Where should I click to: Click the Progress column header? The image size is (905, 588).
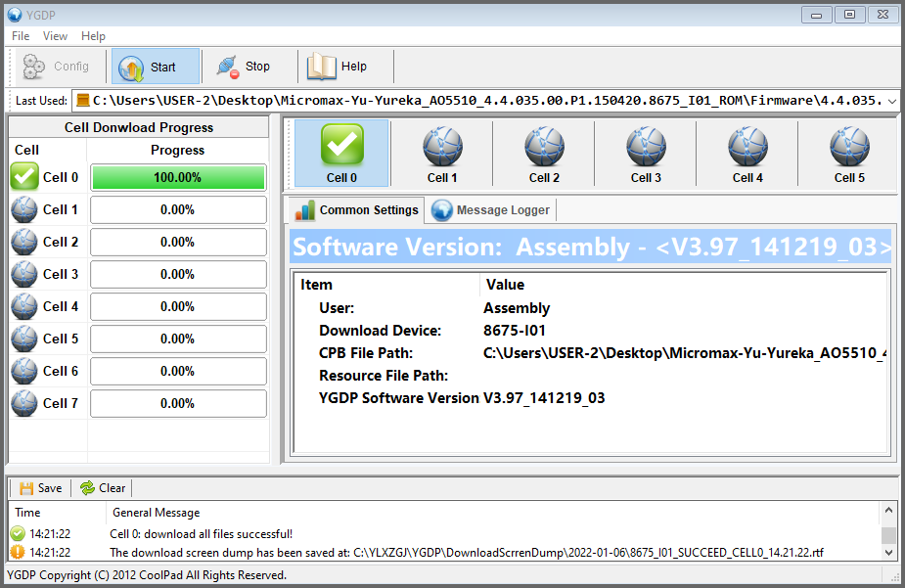tap(178, 150)
